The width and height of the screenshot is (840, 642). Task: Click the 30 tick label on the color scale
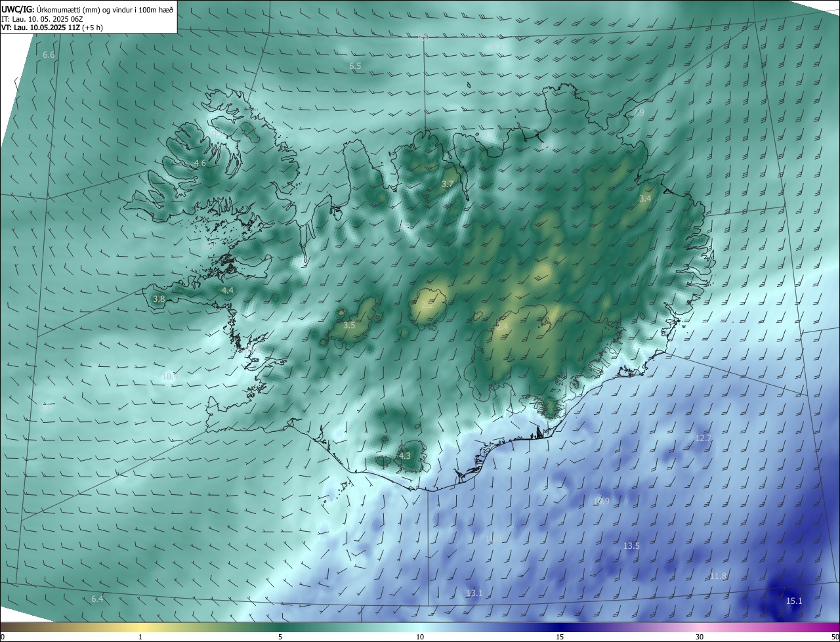[700, 637]
